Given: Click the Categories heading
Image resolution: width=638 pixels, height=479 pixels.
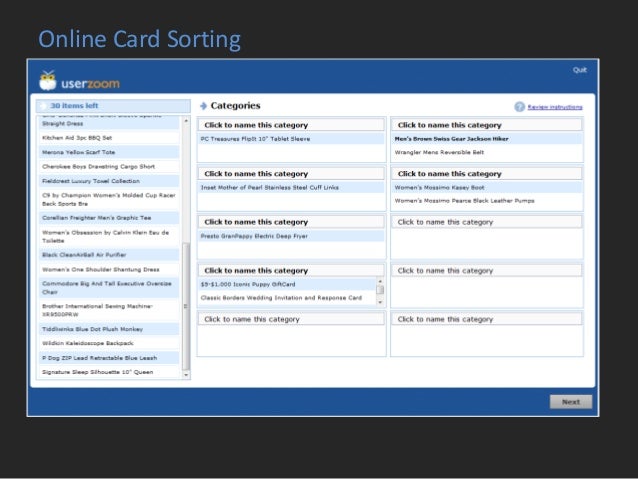Looking at the screenshot, I should (x=236, y=106).
